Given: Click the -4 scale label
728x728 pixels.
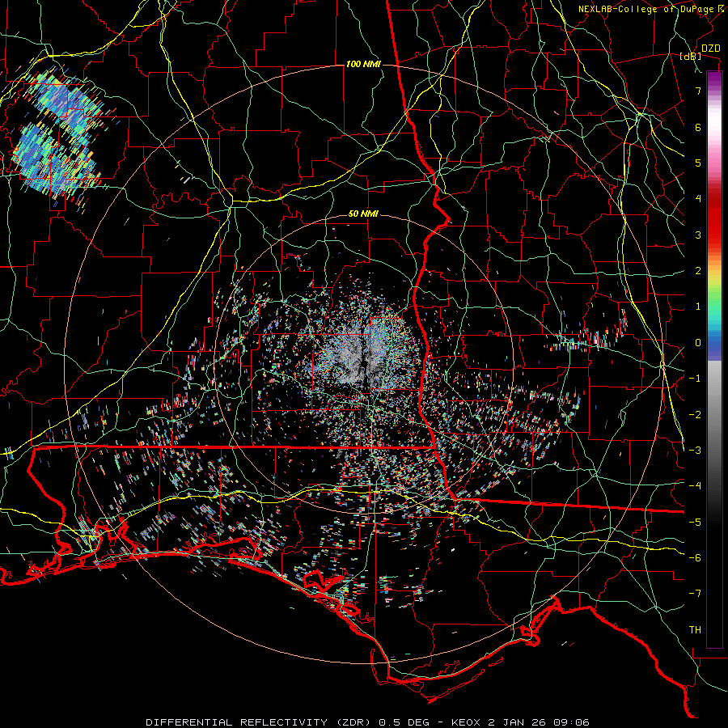Looking at the screenshot, I should (695, 486).
